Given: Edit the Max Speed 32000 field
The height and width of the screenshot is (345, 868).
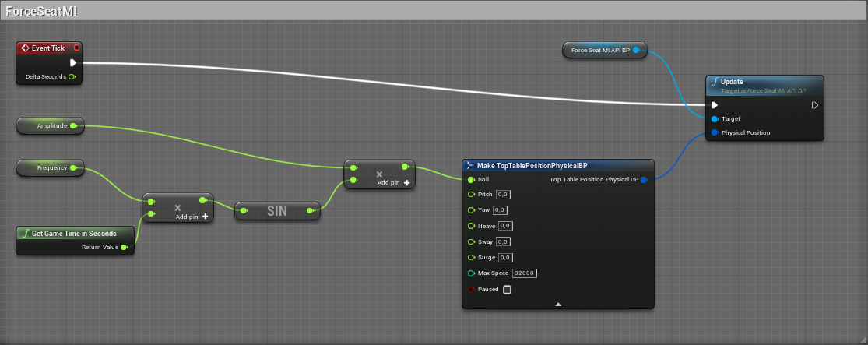Looking at the screenshot, I should [525, 273].
